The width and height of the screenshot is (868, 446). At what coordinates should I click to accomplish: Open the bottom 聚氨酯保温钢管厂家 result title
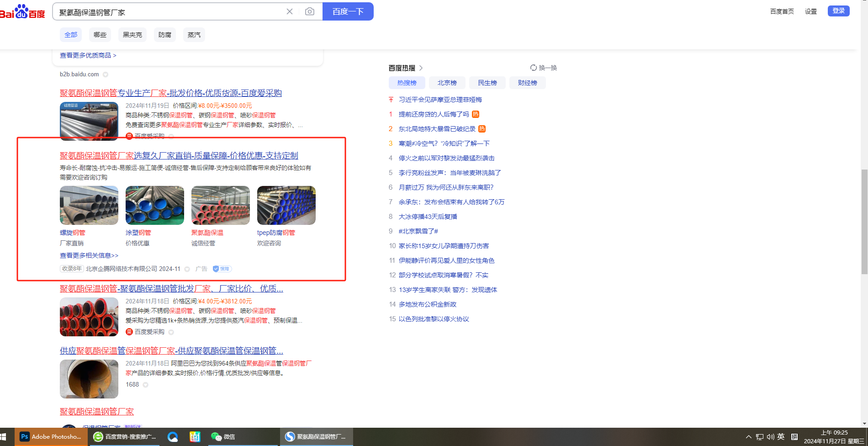pyautogui.click(x=97, y=412)
